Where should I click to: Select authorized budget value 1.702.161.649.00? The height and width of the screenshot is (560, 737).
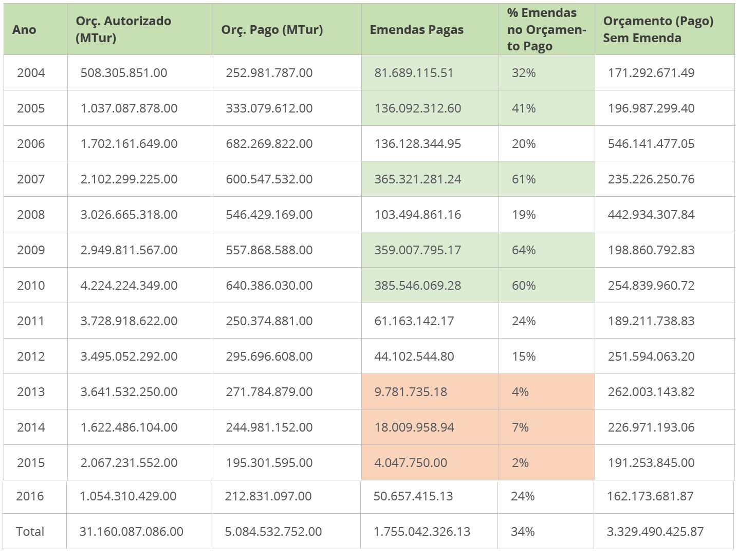tap(129, 144)
